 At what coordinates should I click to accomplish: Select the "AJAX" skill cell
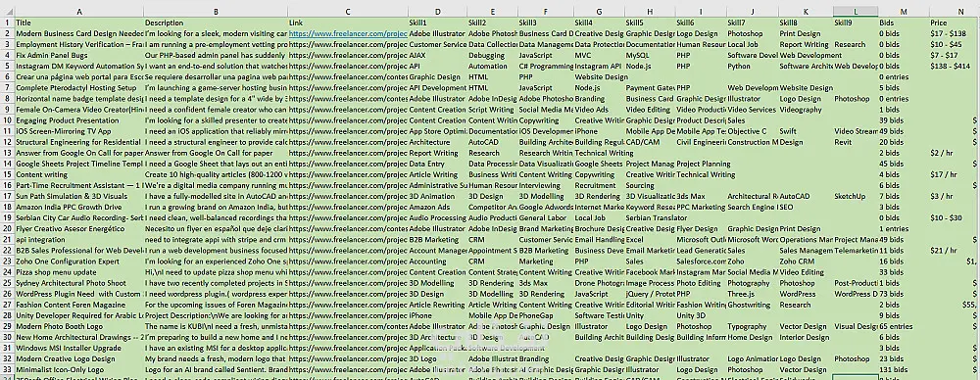pos(437,56)
